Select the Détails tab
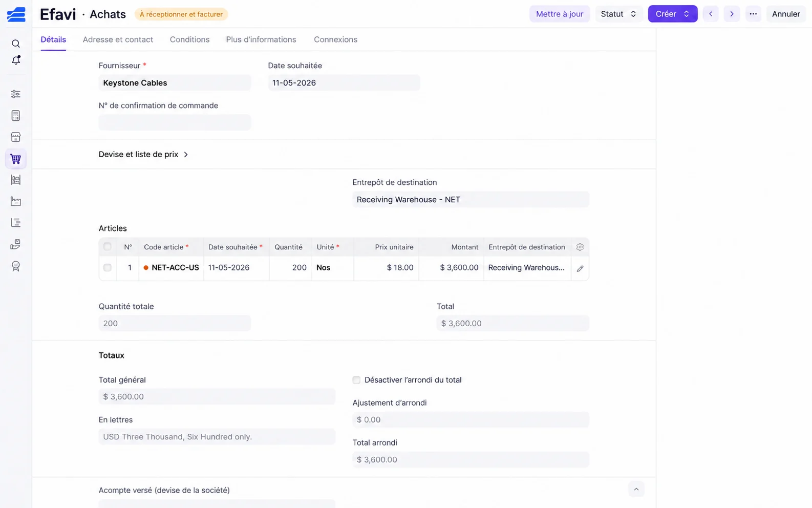Viewport: 812px width, 508px height. (x=53, y=39)
